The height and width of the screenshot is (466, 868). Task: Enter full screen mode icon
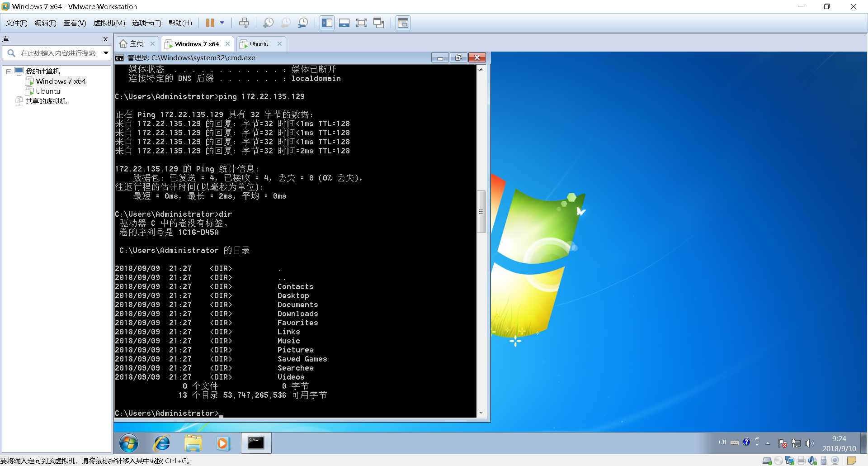361,23
